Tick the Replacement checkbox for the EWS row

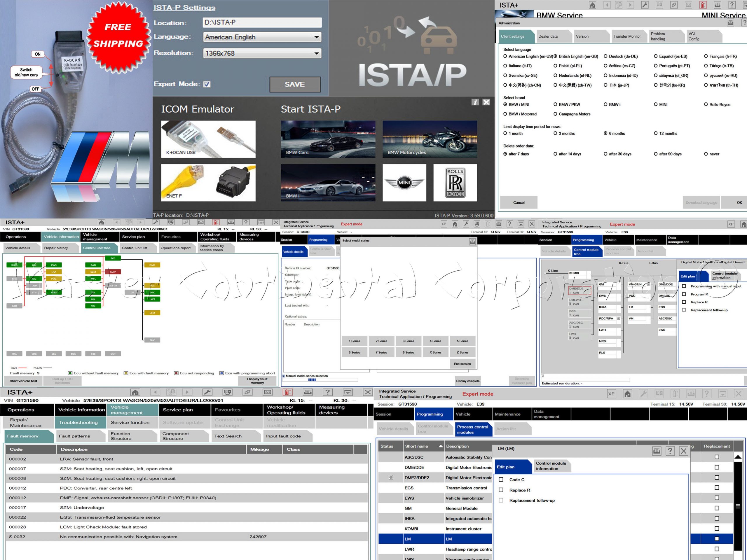tap(717, 498)
